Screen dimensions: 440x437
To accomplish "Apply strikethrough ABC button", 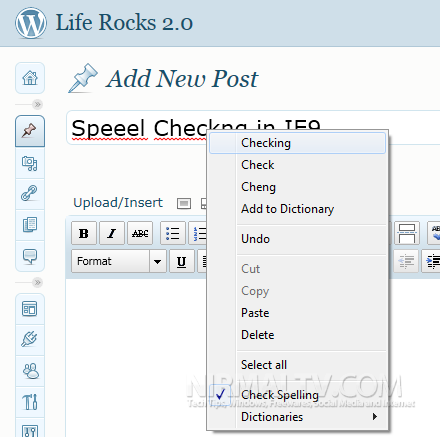I will [140, 233].
